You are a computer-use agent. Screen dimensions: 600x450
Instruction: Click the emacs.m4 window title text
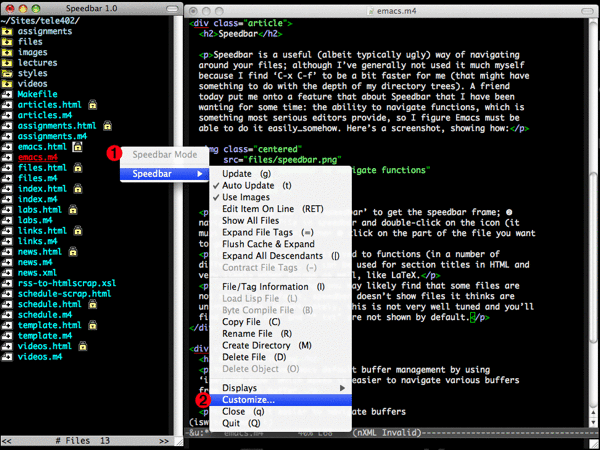[396, 11]
